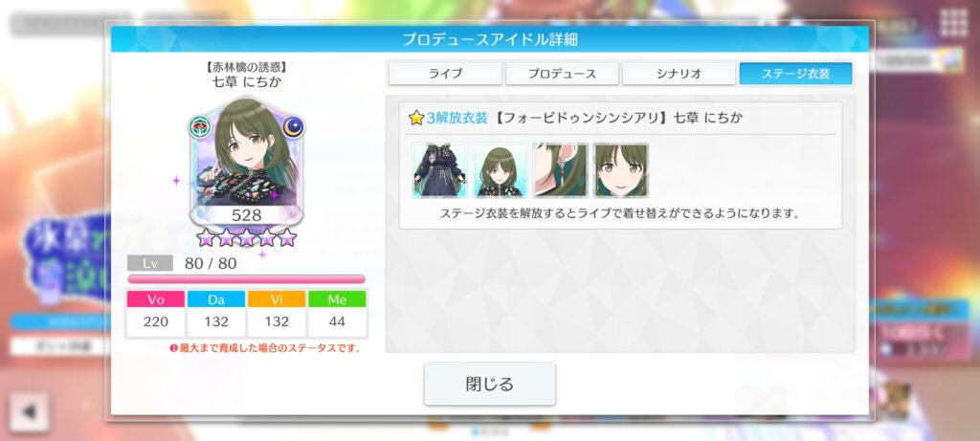Select the earring accessory thumbnail
Screen dimensions: 980x441
click(x=560, y=170)
